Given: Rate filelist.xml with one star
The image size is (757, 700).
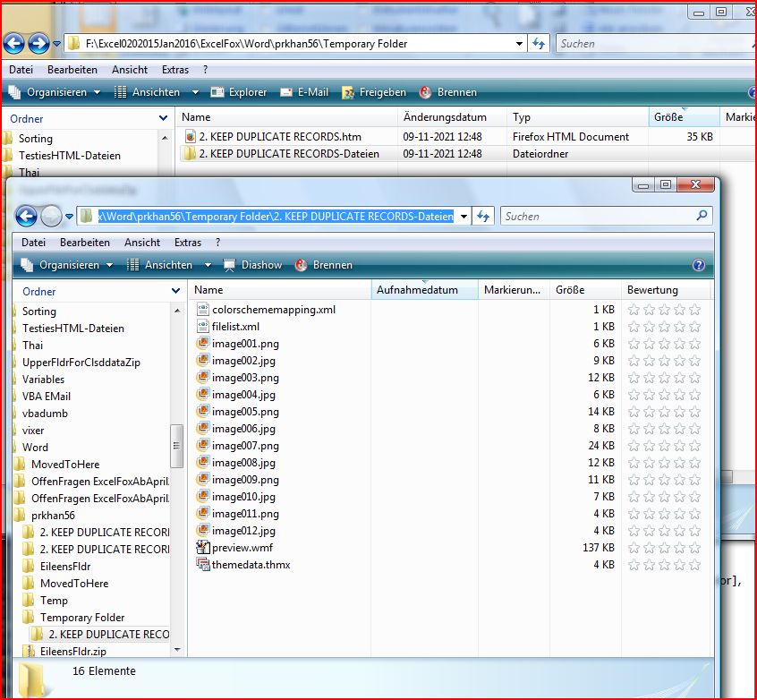Looking at the screenshot, I should [634, 327].
